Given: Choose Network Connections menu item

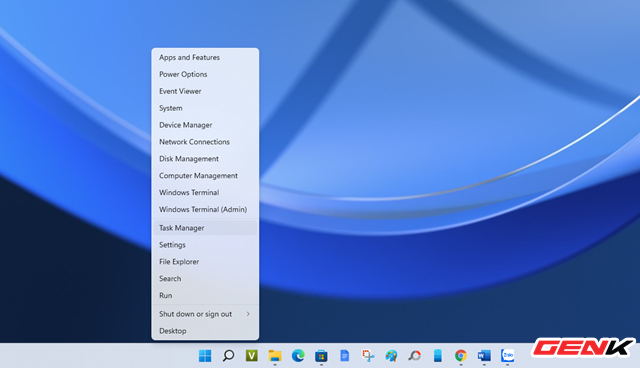Looking at the screenshot, I should pos(205,142).
